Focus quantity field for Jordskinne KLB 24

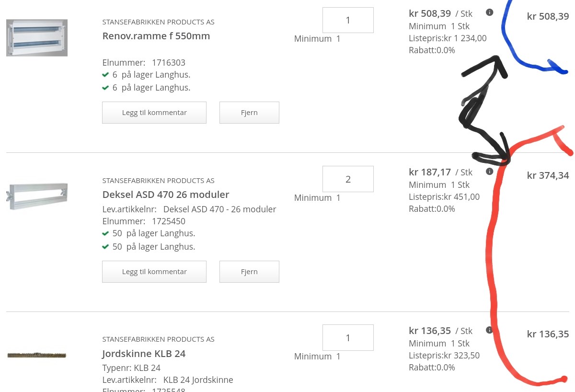coord(348,338)
